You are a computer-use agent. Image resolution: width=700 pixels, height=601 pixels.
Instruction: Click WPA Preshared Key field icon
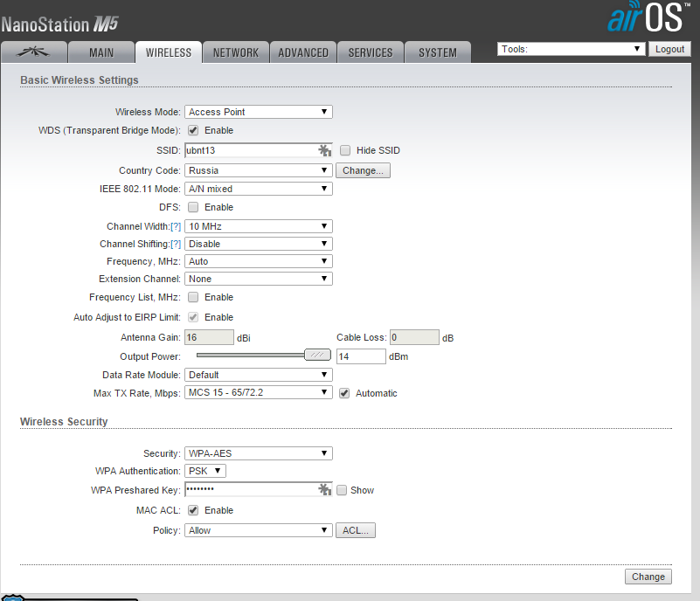(x=324, y=489)
